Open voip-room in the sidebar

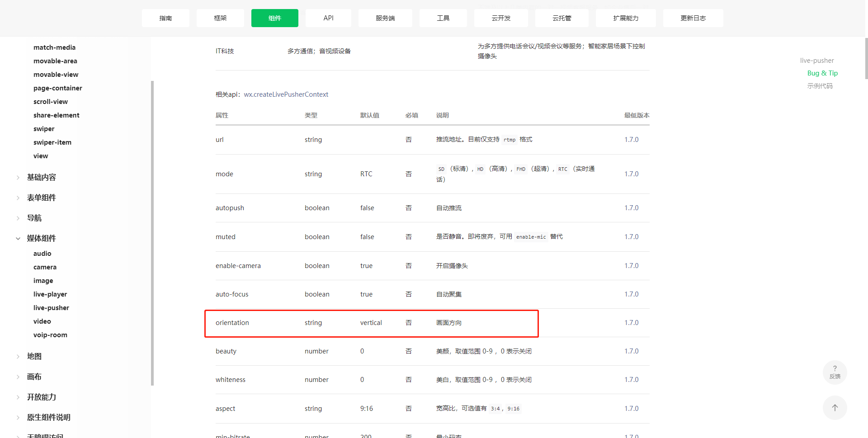(50, 335)
